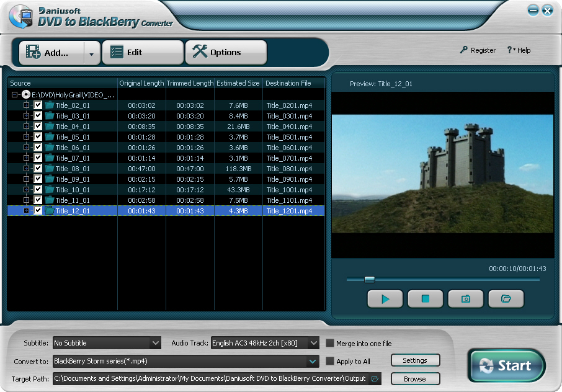
Task: Click Destination File column header
Action: coord(294,83)
